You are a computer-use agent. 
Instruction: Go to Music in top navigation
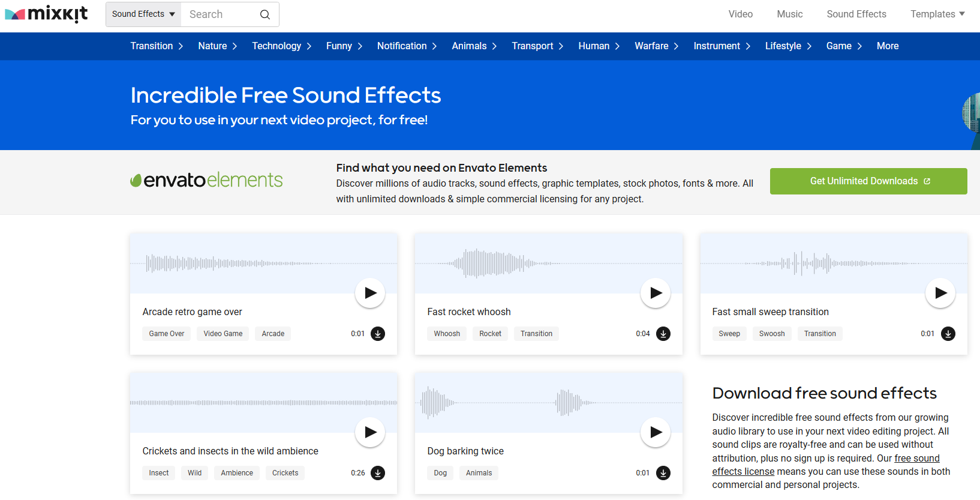[790, 14]
